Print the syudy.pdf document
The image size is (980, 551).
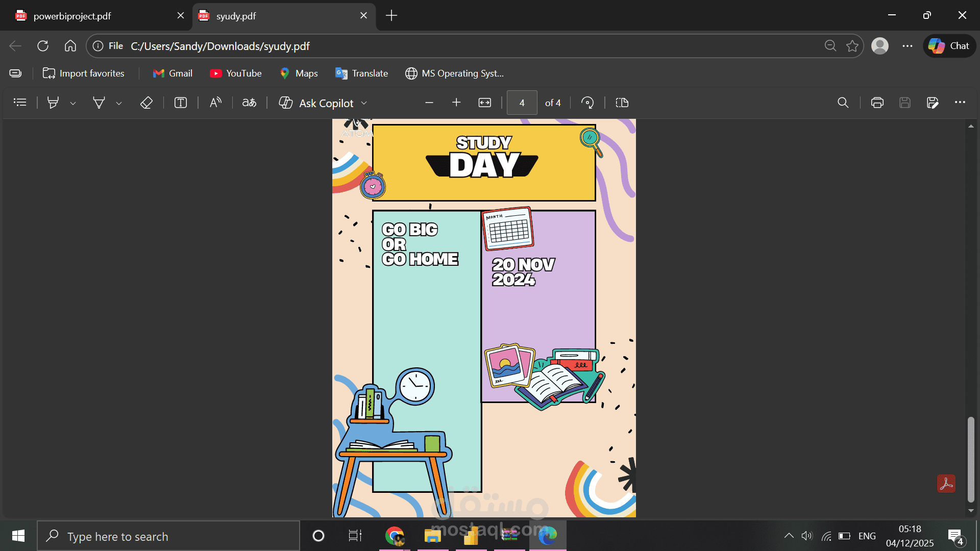[x=877, y=103]
